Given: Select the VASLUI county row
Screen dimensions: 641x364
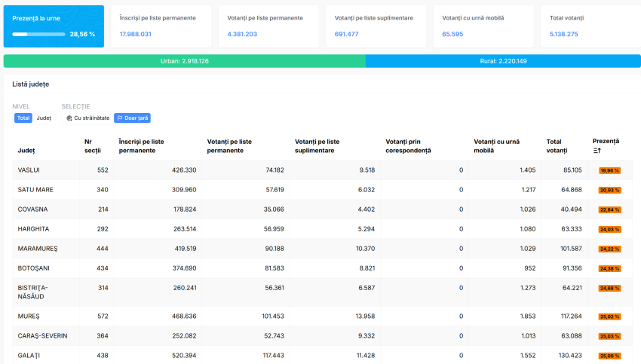Looking at the screenshot, I should (29, 170).
